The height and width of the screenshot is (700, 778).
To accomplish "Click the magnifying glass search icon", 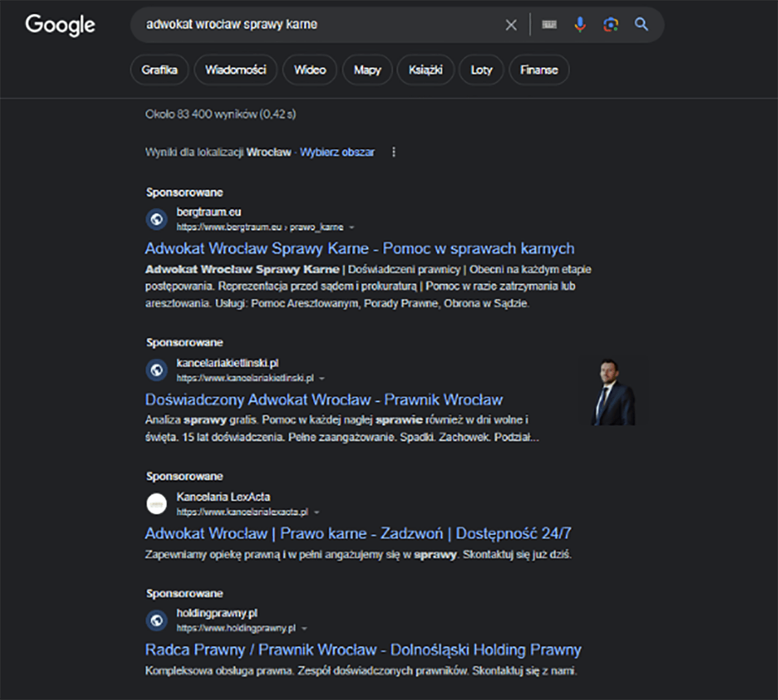I will click(x=641, y=24).
